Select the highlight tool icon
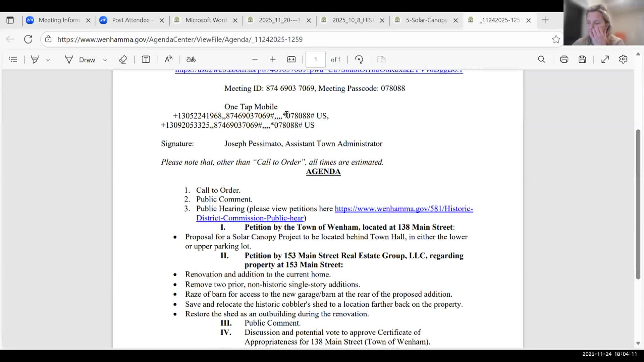The height and width of the screenshot is (362, 644). (x=35, y=59)
